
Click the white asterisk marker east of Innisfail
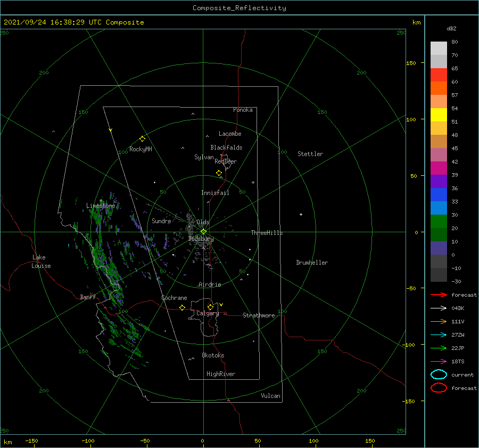click(x=253, y=183)
